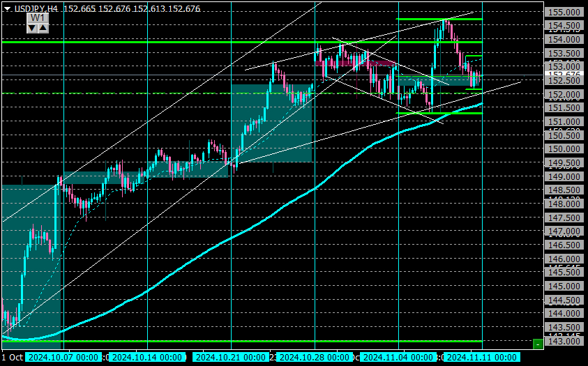588x366 pixels.
Task: Select the 2024.10.28 00:00 date label
Action: tap(315, 357)
